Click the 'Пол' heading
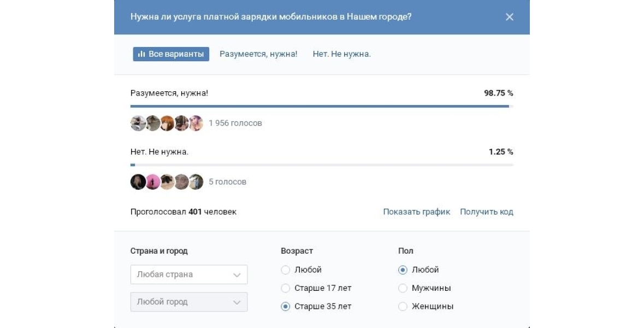 click(406, 251)
